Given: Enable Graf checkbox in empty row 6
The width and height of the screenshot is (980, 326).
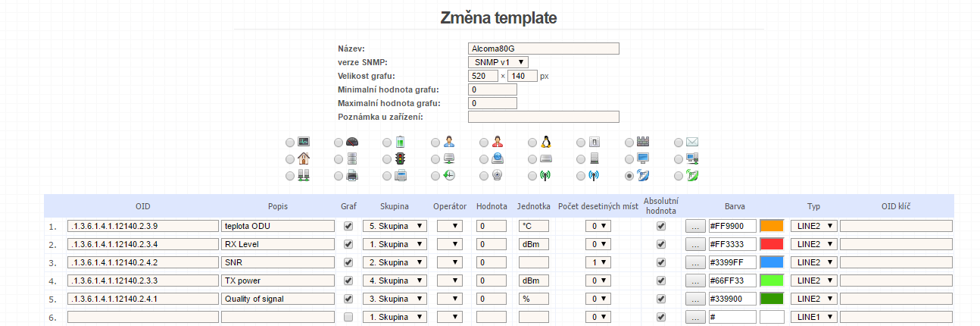Looking at the screenshot, I should 348,317.
